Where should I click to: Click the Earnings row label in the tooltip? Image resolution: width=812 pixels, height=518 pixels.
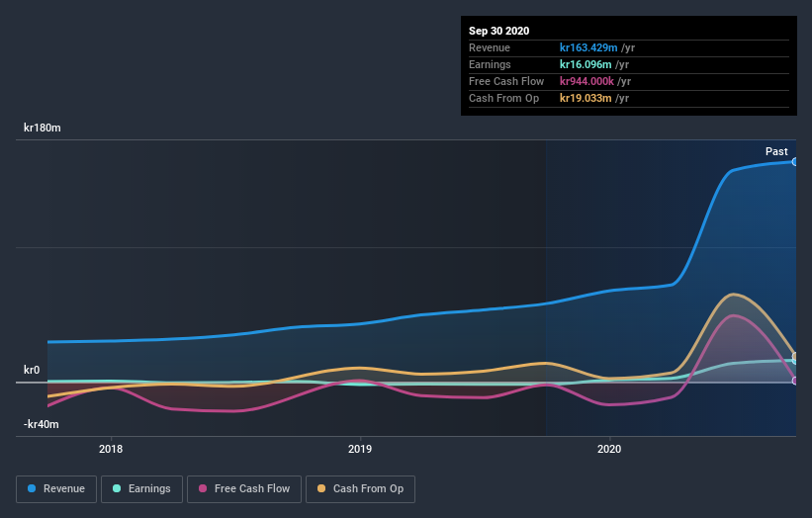click(490, 64)
